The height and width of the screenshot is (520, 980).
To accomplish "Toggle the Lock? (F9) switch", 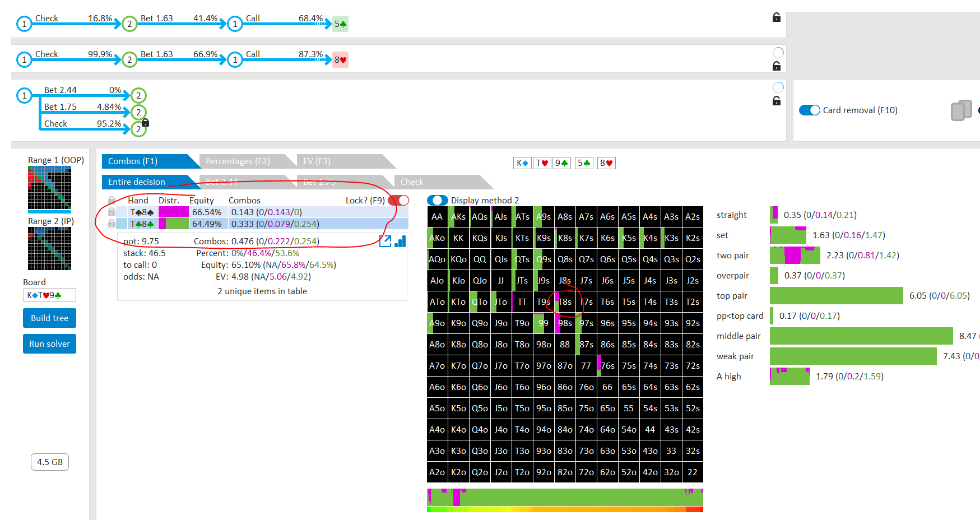I will point(398,200).
